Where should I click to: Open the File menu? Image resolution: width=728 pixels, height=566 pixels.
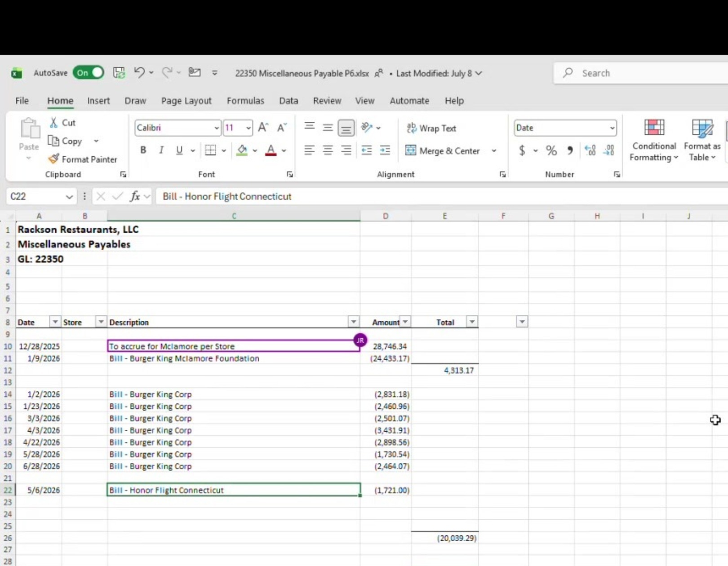click(22, 101)
